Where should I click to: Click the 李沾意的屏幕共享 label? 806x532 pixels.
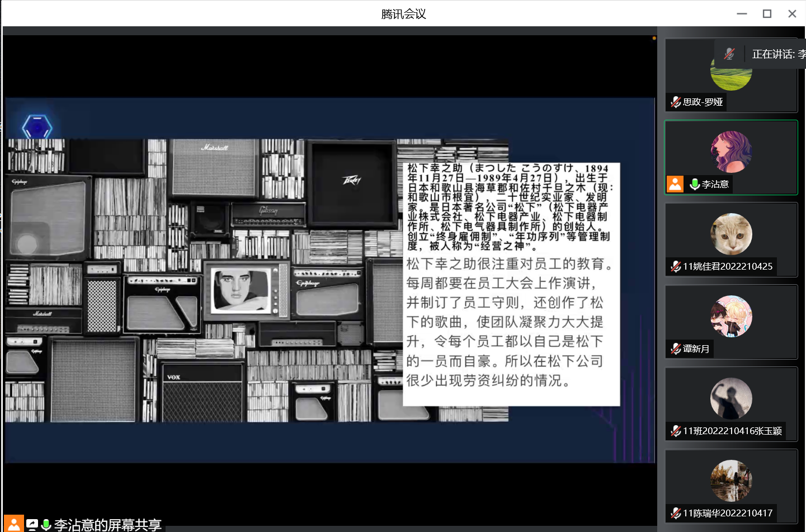point(107,525)
